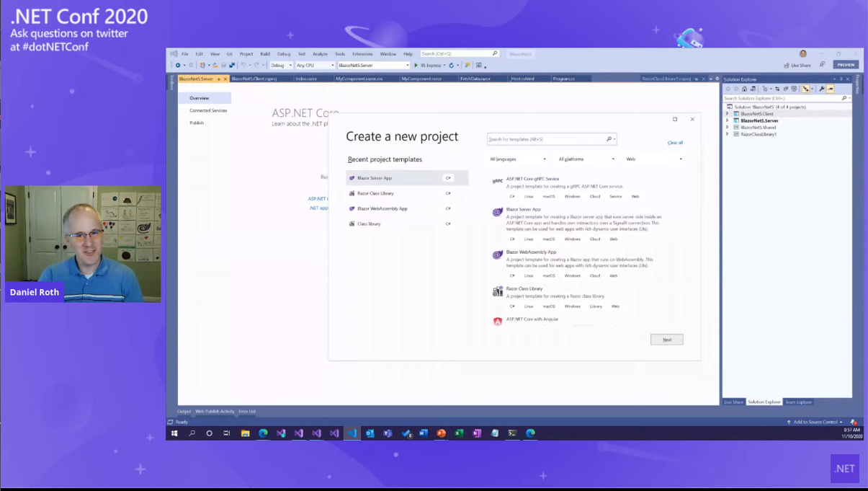Open File Explorer from the taskbar
The image size is (868, 491).
(x=245, y=433)
